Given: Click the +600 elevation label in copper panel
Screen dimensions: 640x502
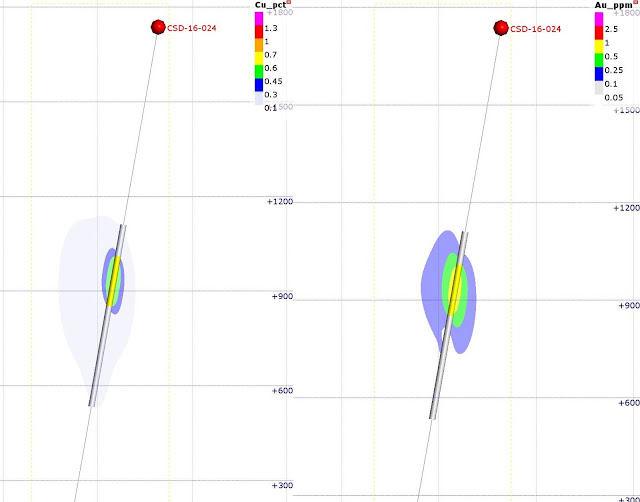Looking at the screenshot, I should [282, 391].
